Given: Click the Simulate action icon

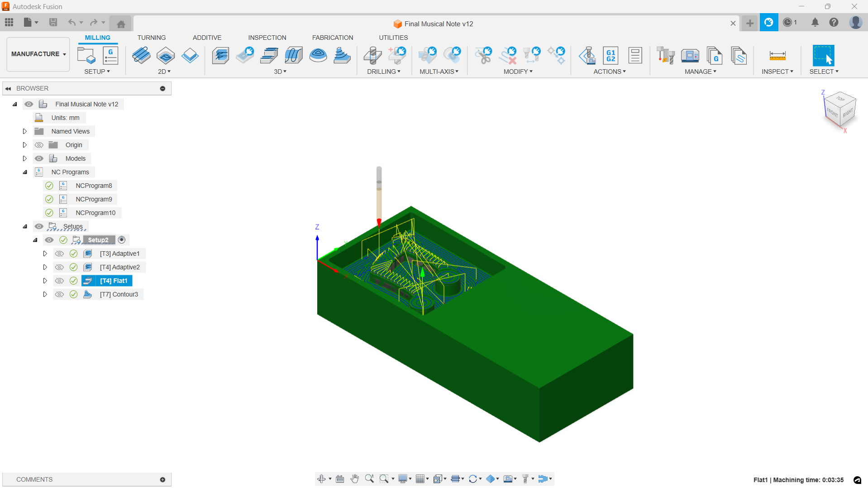Looking at the screenshot, I should [x=587, y=55].
